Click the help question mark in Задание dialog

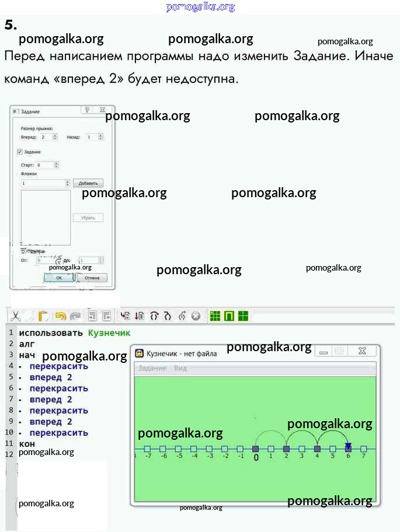point(87,110)
